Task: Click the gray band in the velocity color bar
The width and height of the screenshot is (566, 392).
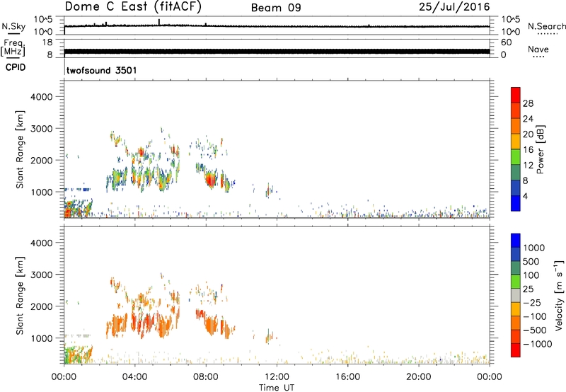Action: point(516,295)
